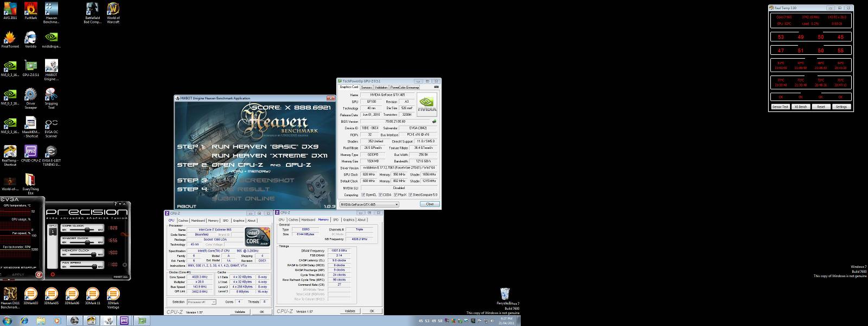The height and width of the screenshot is (326, 868).
Task: Open the Graphics tab in right CPU-Z window
Action: click(x=349, y=220)
